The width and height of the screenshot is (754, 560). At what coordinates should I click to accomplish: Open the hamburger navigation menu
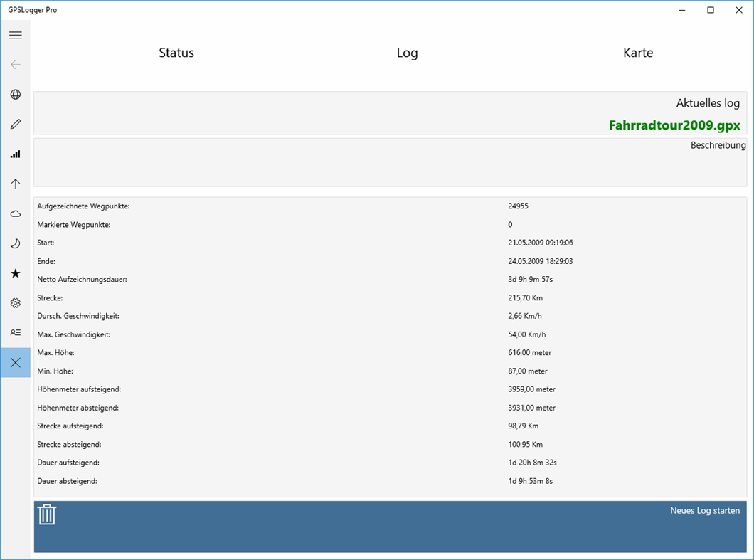pyautogui.click(x=15, y=34)
